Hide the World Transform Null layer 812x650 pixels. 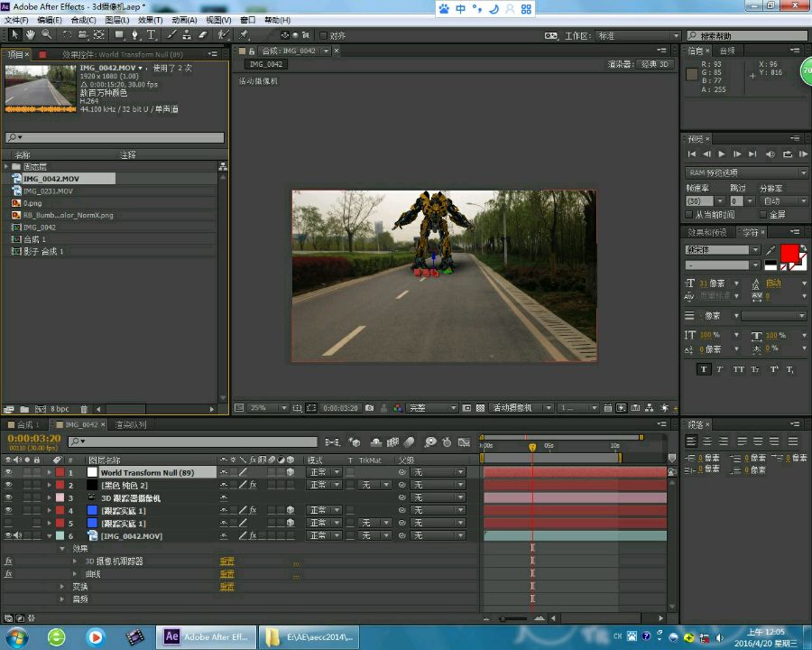coord(9,472)
